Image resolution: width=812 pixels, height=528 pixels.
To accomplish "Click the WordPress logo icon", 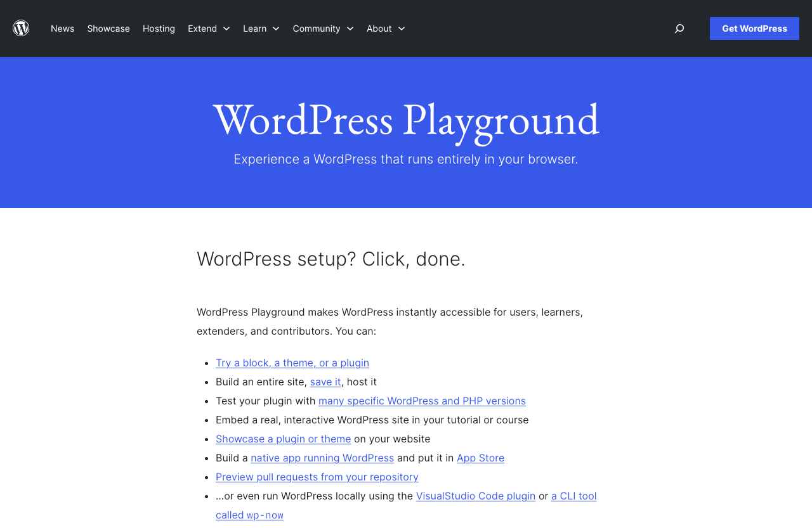I will pyautogui.click(x=21, y=28).
